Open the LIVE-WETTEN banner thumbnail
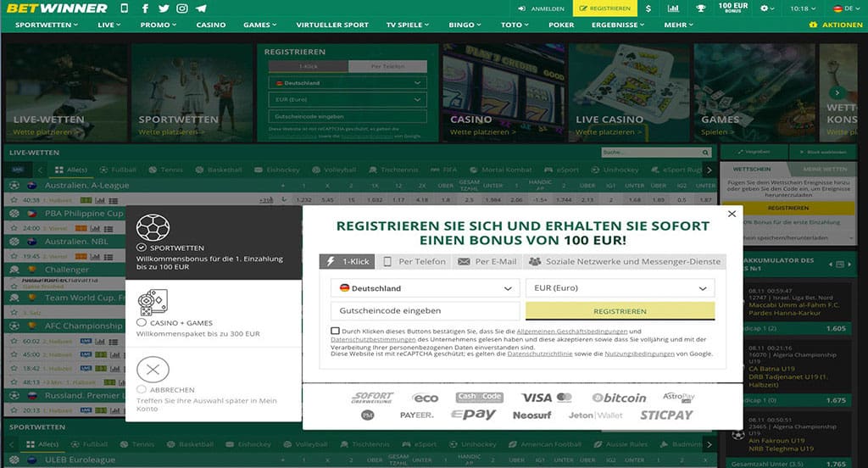The image size is (868, 468). pos(66,92)
